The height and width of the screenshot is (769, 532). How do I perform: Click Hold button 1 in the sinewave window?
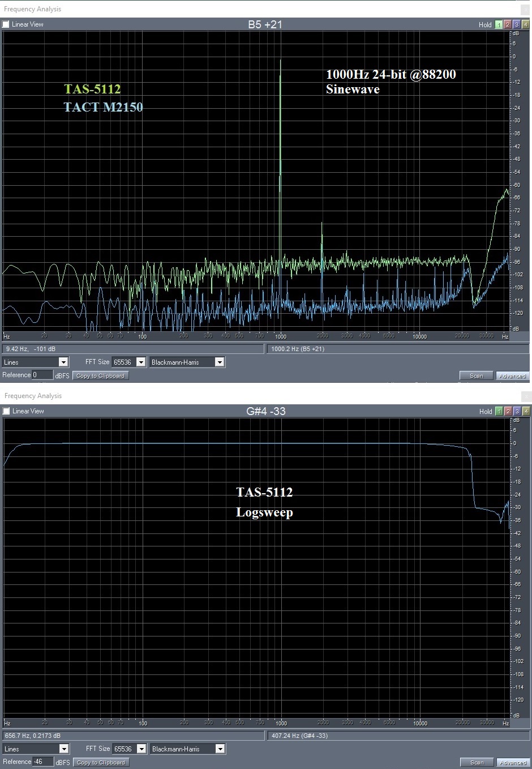499,24
